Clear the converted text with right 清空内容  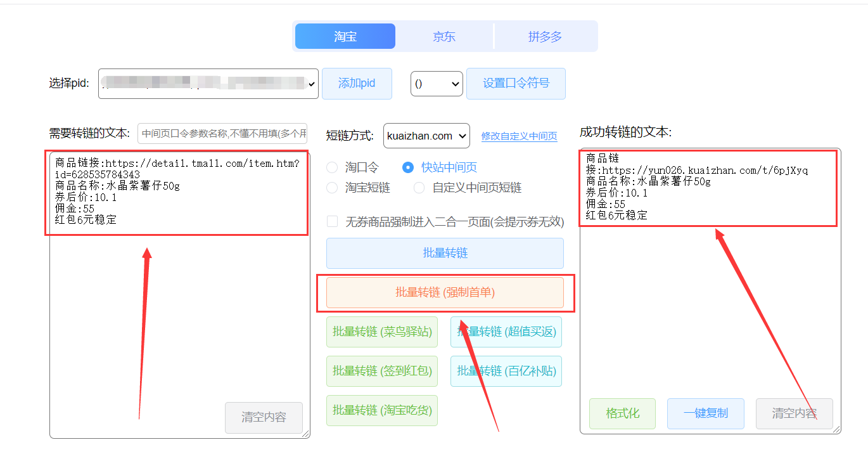point(794,413)
